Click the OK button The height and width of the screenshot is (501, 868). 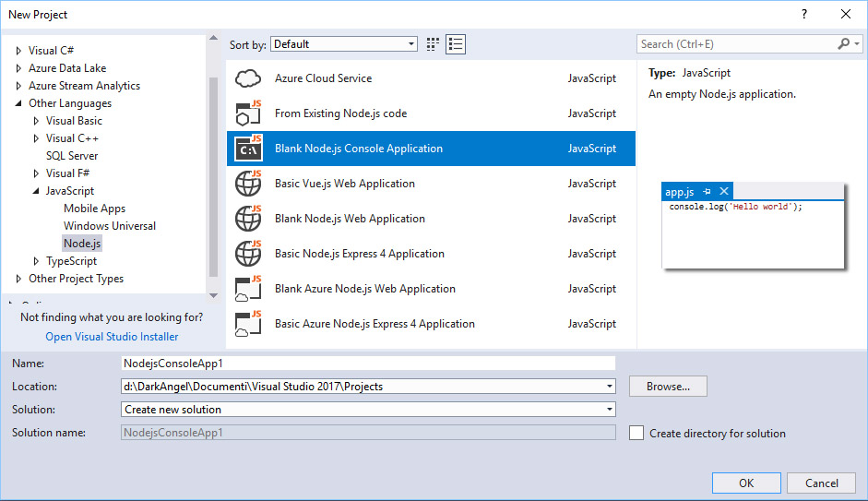pyautogui.click(x=746, y=483)
